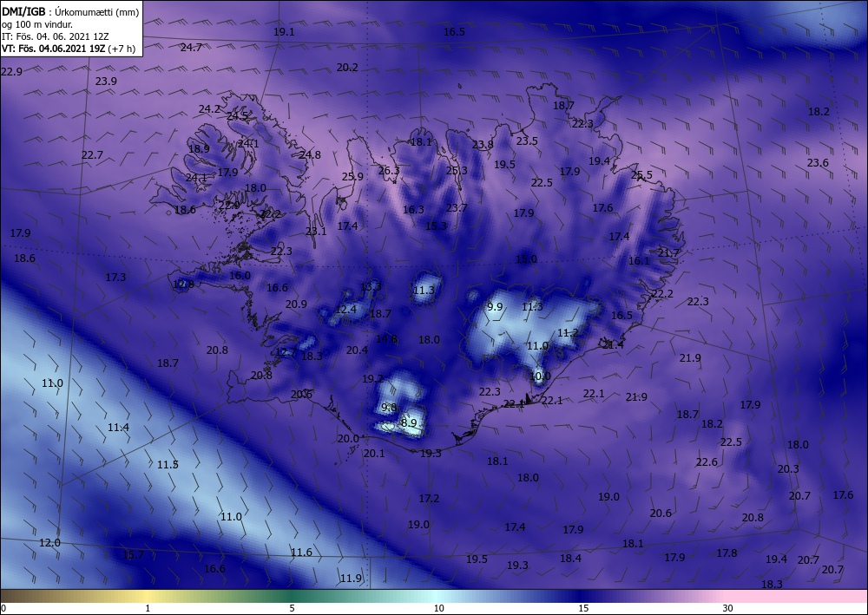The image size is (868, 615).
Task: Click the 18.9 value over the Westfjords
Action: pos(199,149)
